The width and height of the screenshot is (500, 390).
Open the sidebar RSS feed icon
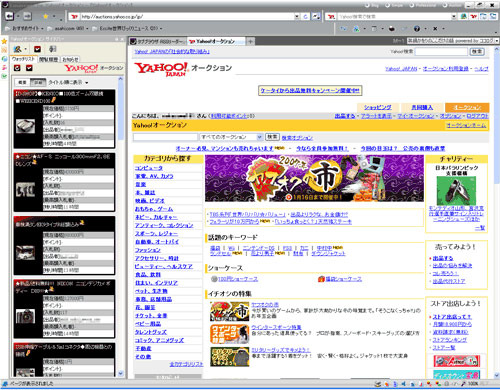4,50
